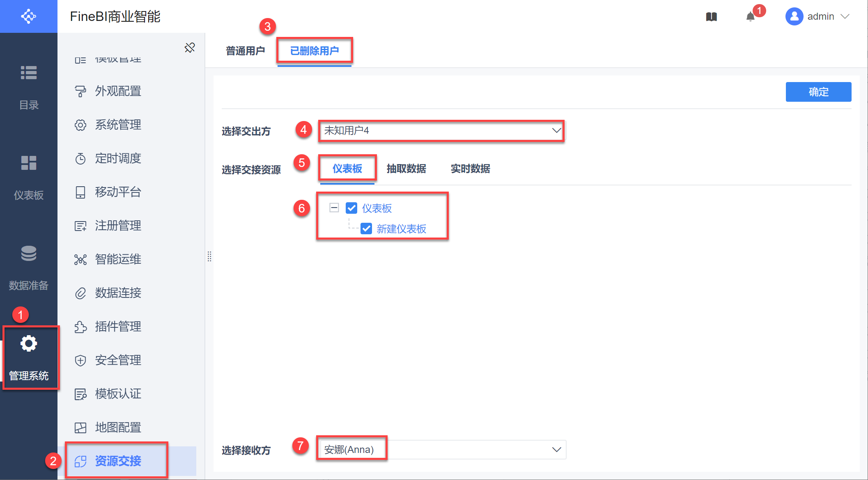Open the 选择交出方 dropdown

coord(441,131)
